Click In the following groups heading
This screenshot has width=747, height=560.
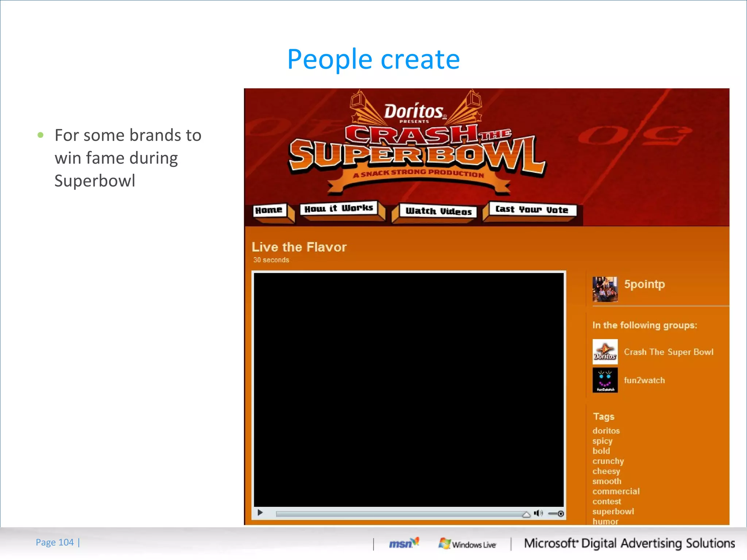645,325
